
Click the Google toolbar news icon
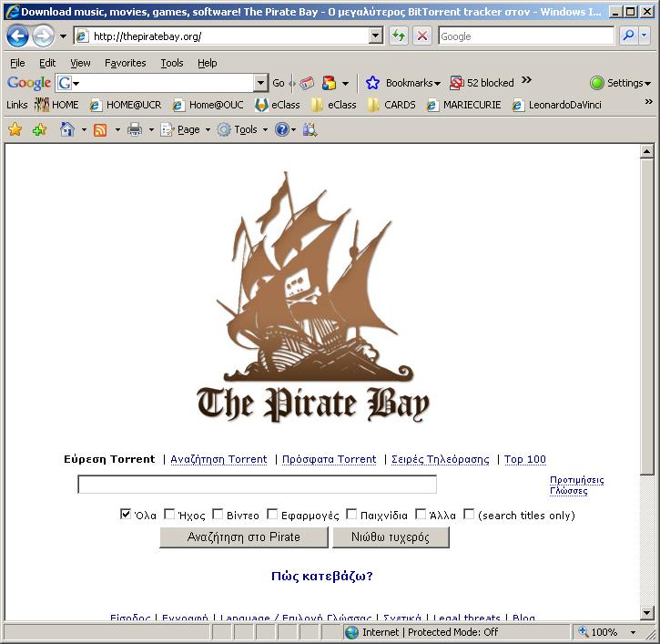307,83
